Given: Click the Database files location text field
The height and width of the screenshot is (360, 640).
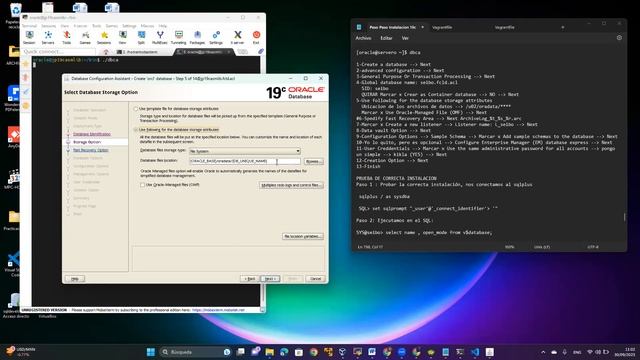Looking at the screenshot, I should (x=244, y=161).
